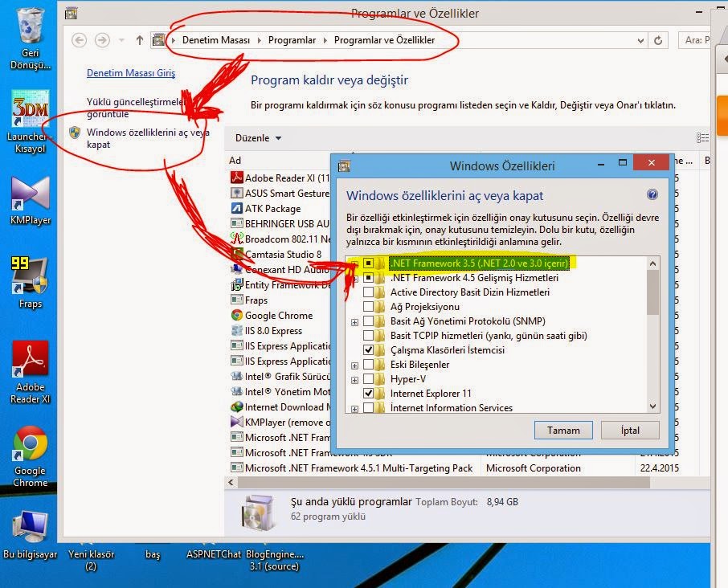Open the help icon in Windows Özellikleri
728x588 pixels.
click(652, 194)
